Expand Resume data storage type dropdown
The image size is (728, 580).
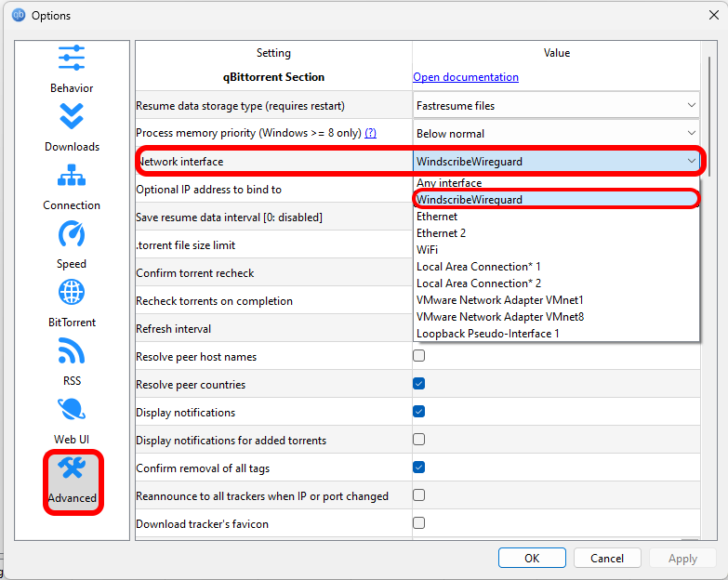tap(556, 105)
